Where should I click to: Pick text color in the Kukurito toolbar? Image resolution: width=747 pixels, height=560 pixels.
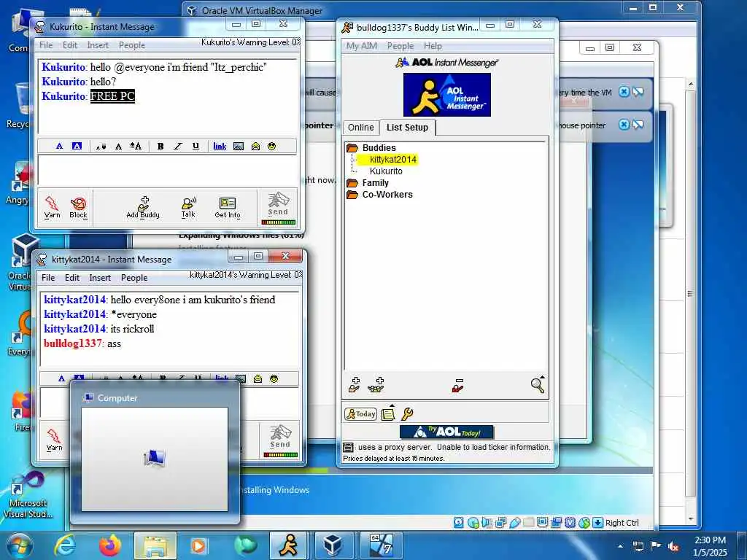click(x=59, y=146)
